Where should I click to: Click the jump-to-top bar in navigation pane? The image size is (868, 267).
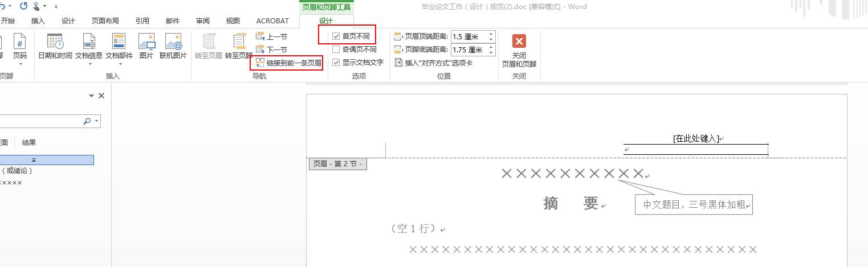[47, 160]
